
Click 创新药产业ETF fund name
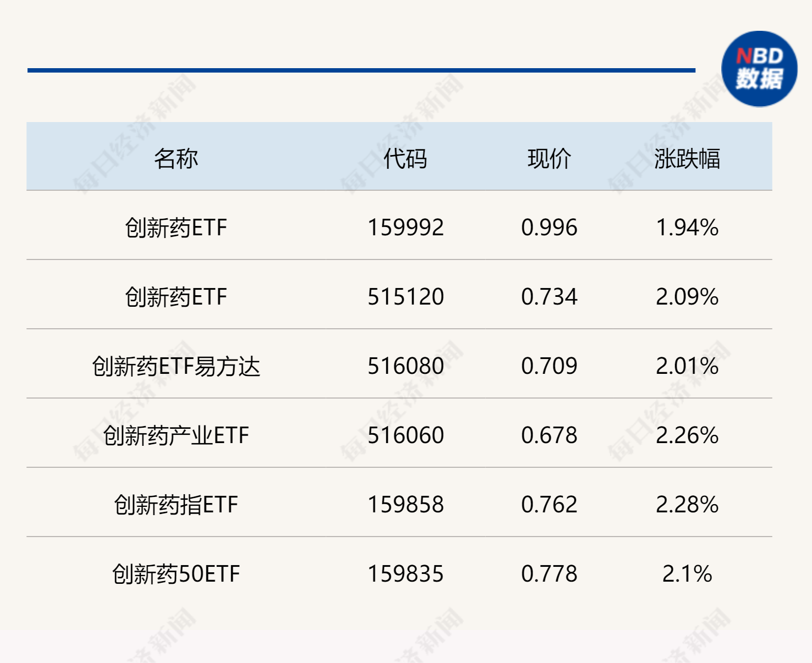[175, 435]
